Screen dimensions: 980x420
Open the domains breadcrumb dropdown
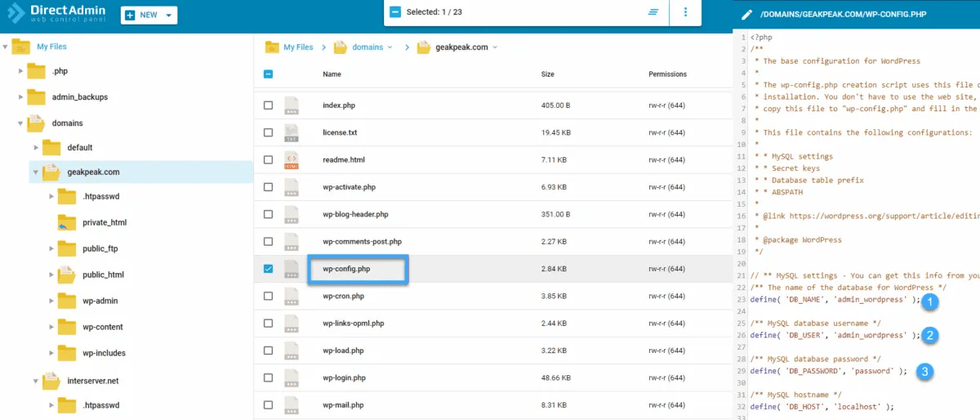pyautogui.click(x=390, y=47)
